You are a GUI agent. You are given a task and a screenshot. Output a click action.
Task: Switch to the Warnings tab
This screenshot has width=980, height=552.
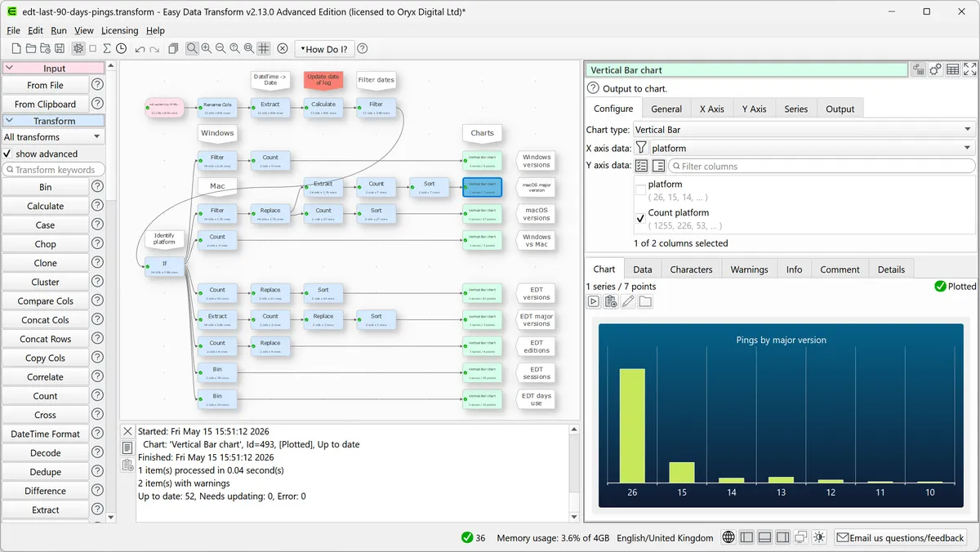749,269
